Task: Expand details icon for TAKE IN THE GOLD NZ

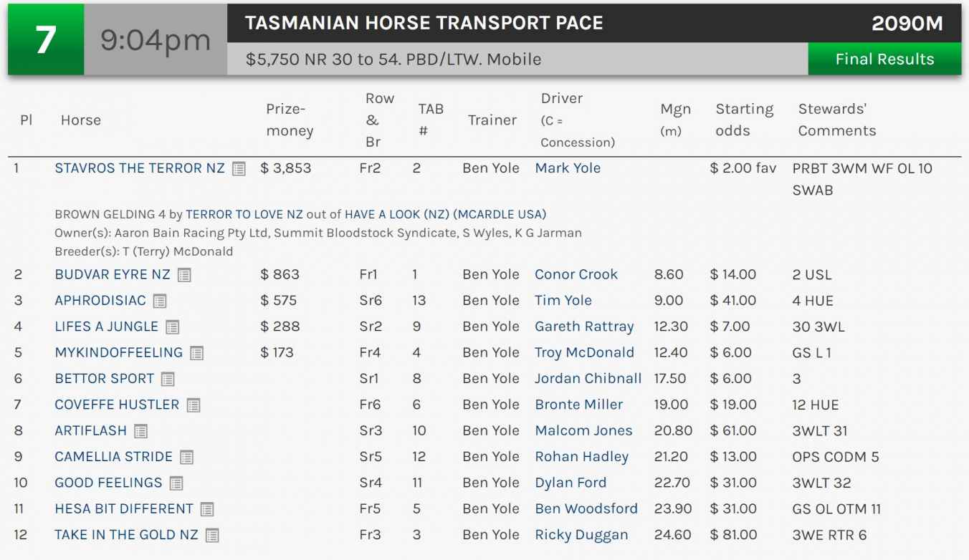Action: 212,535
